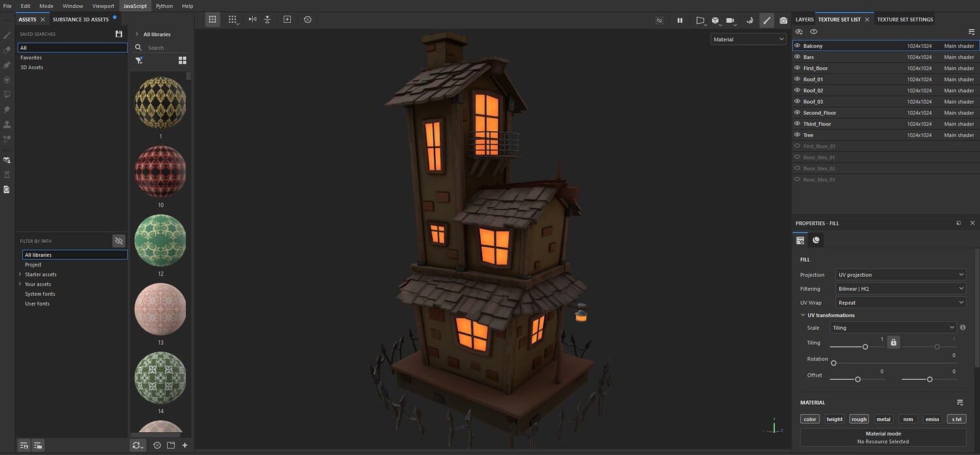The height and width of the screenshot is (455, 980).
Task: Open the Filtering dropdown
Action: 900,289
